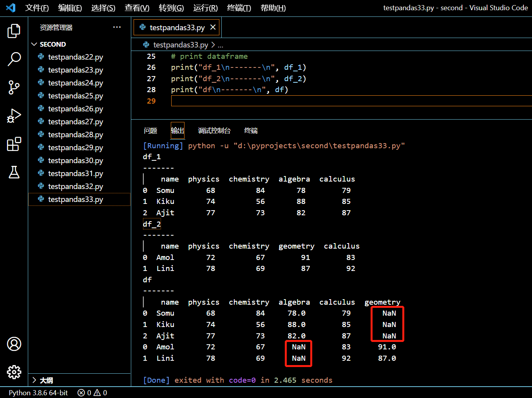Open the Testing flask icon
This screenshot has height=398, width=532.
(14, 172)
